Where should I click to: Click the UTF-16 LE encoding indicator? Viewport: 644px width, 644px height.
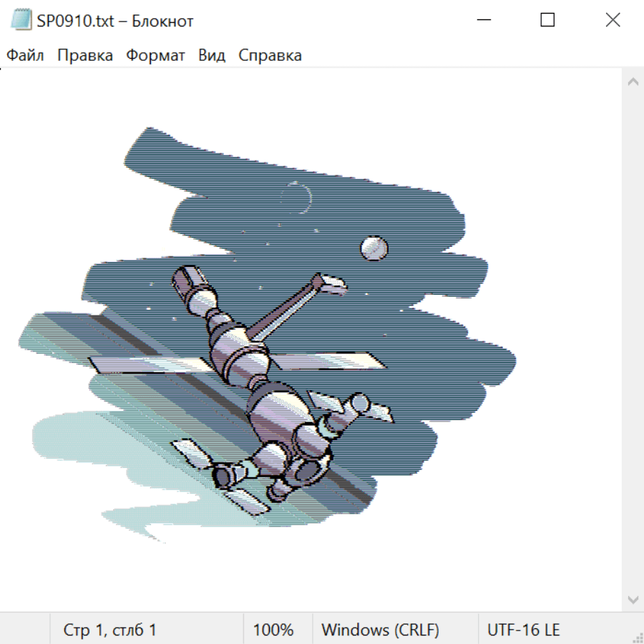(523, 630)
